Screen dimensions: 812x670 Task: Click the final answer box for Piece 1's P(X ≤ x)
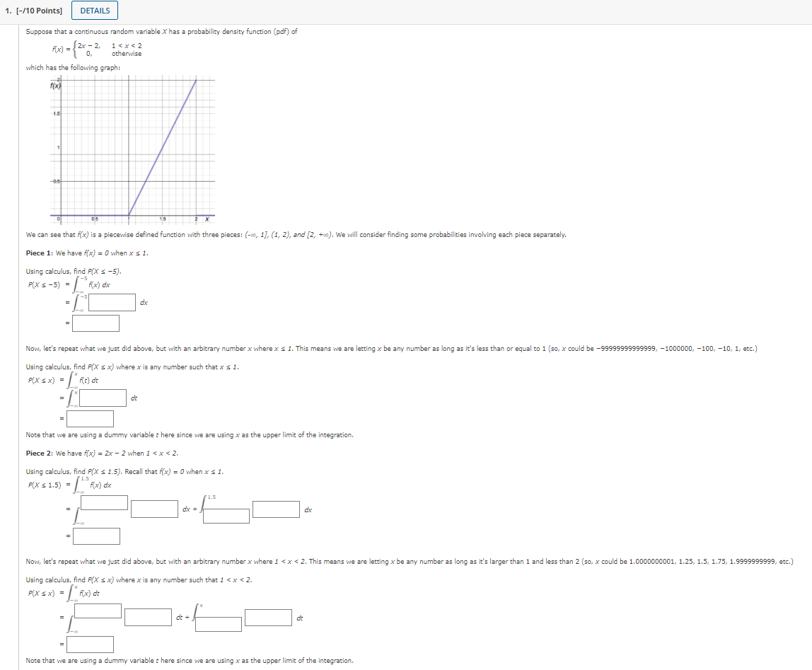[90, 418]
